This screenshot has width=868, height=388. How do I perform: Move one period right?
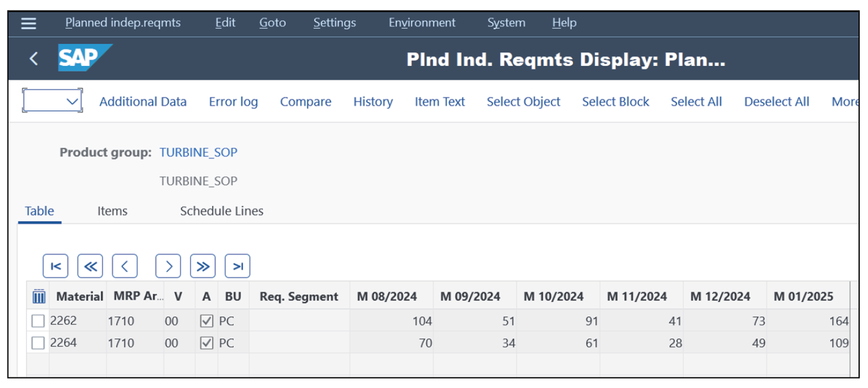pyautogui.click(x=168, y=266)
